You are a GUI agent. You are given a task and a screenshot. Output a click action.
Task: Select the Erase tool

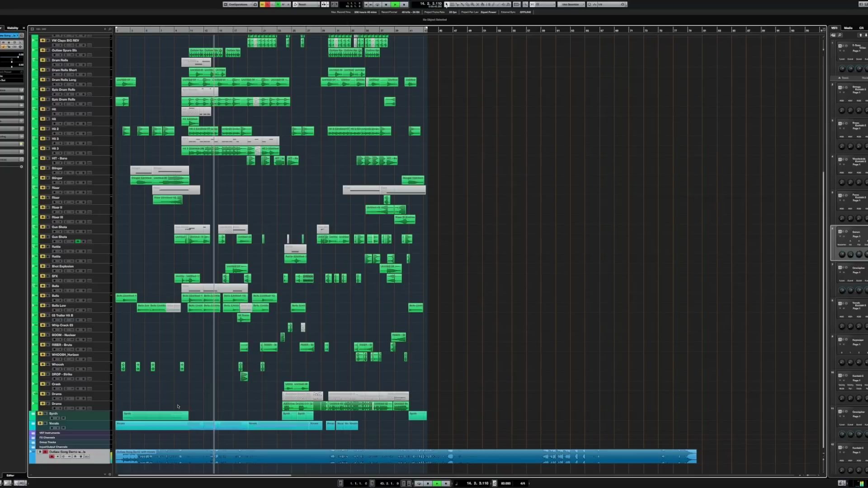(467, 5)
